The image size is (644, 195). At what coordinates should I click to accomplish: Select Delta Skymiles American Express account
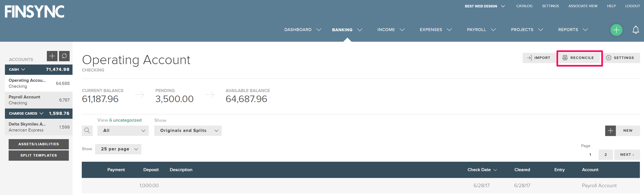pyautogui.click(x=38, y=127)
